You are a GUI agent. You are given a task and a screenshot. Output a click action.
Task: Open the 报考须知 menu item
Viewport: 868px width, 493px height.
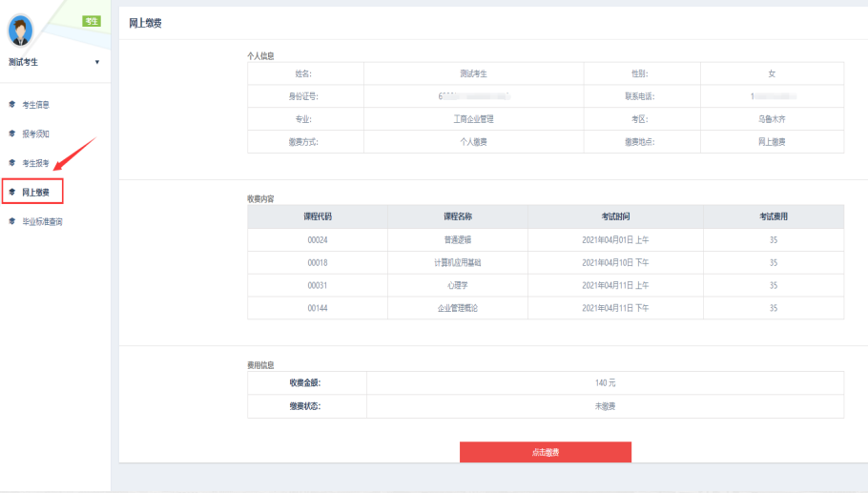pyautogui.click(x=35, y=134)
